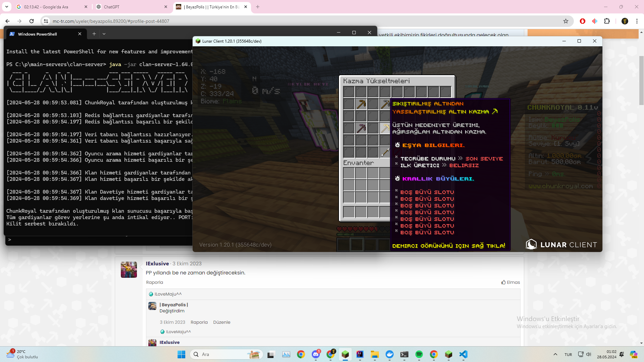Open the Chrome tab search dropdown

[x=7, y=7]
